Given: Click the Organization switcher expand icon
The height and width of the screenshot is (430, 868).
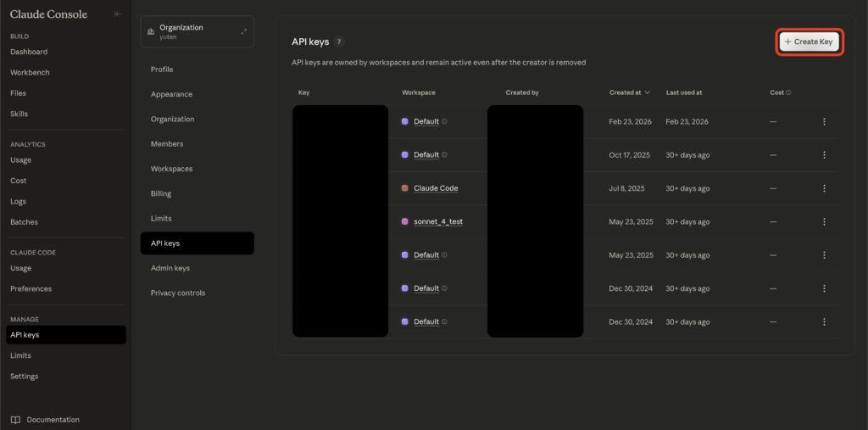Looking at the screenshot, I should [x=243, y=31].
